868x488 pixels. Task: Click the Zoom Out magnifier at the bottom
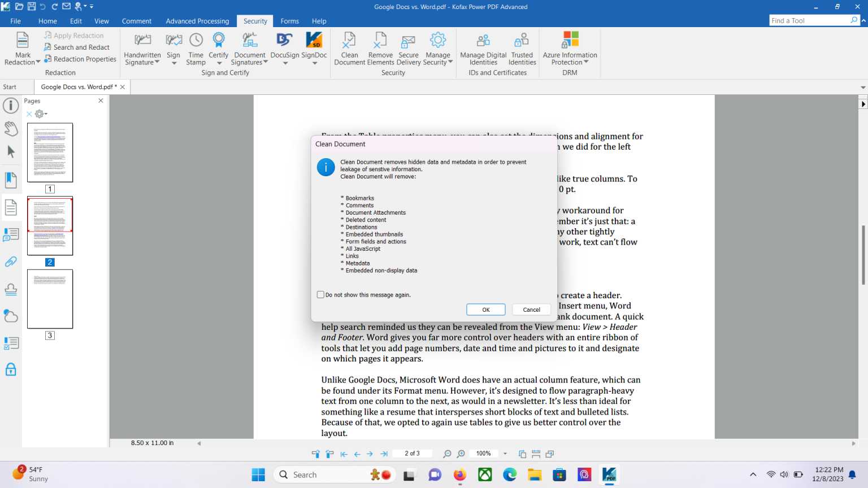click(x=446, y=454)
